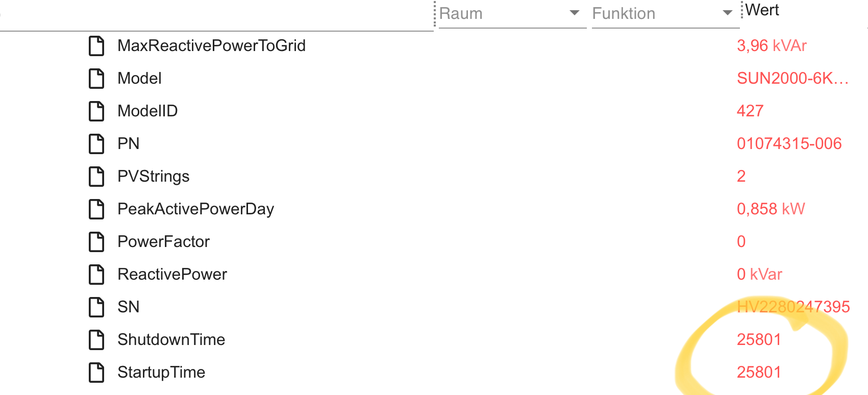Viewport: 868px width, 395px height.
Task: Select the StartupTime entry
Action: (x=161, y=372)
